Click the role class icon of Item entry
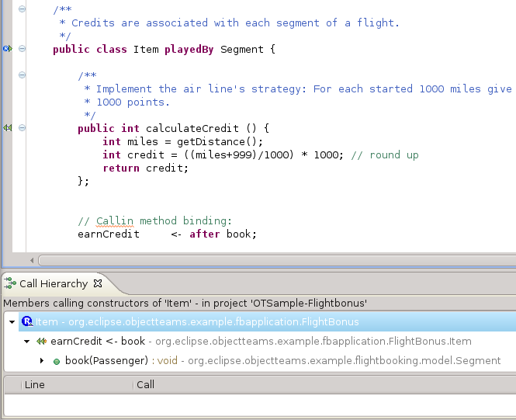Image resolution: width=516 pixels, height=420 pixels. pos(27,321)
